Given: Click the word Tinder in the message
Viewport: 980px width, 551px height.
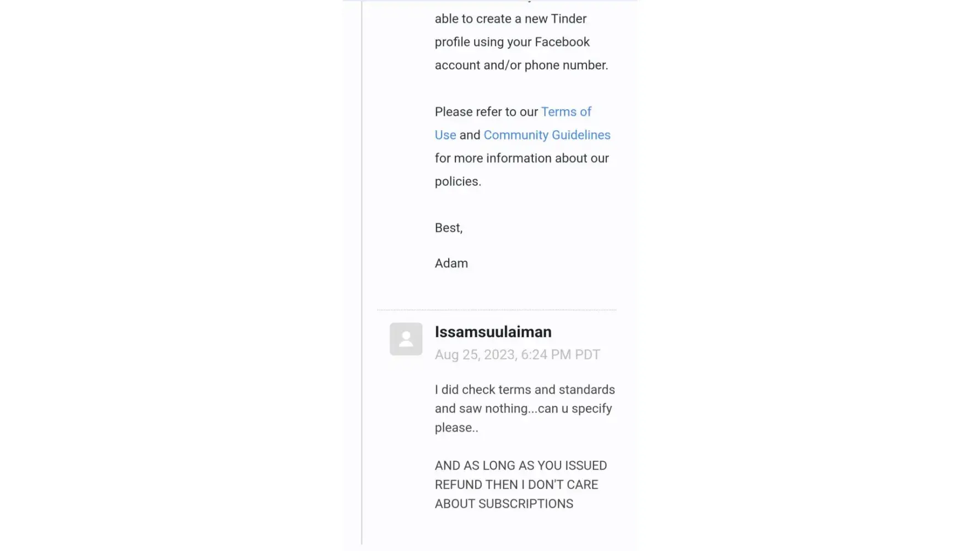Looking at the screenshot, I should (x=568, y=19).
